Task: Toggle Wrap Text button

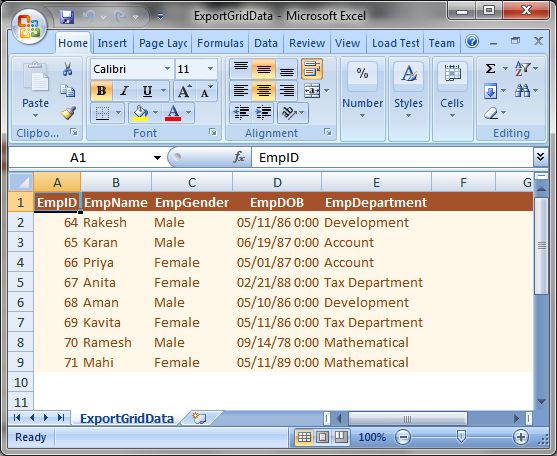Action: [x=312, y=69]
